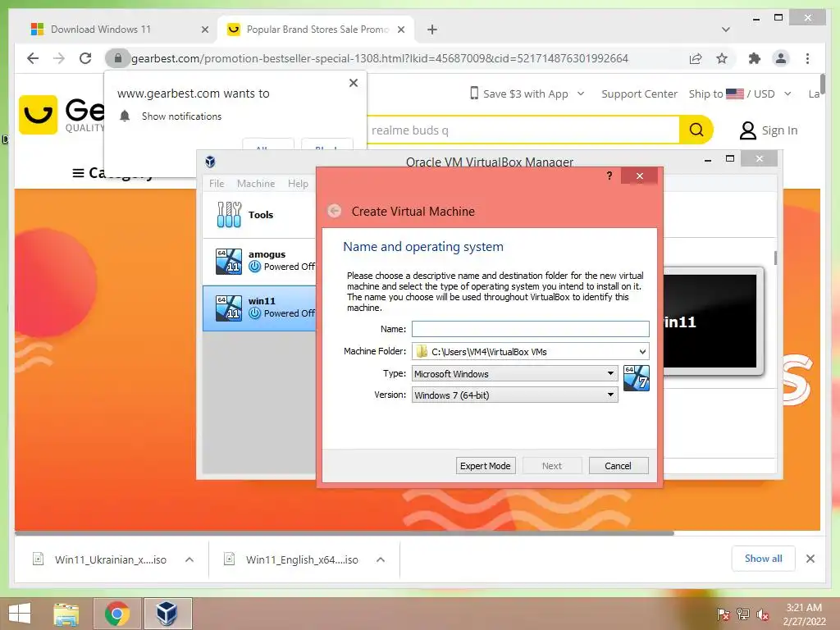Open File Explorer from the taskbar

[66, 614]
